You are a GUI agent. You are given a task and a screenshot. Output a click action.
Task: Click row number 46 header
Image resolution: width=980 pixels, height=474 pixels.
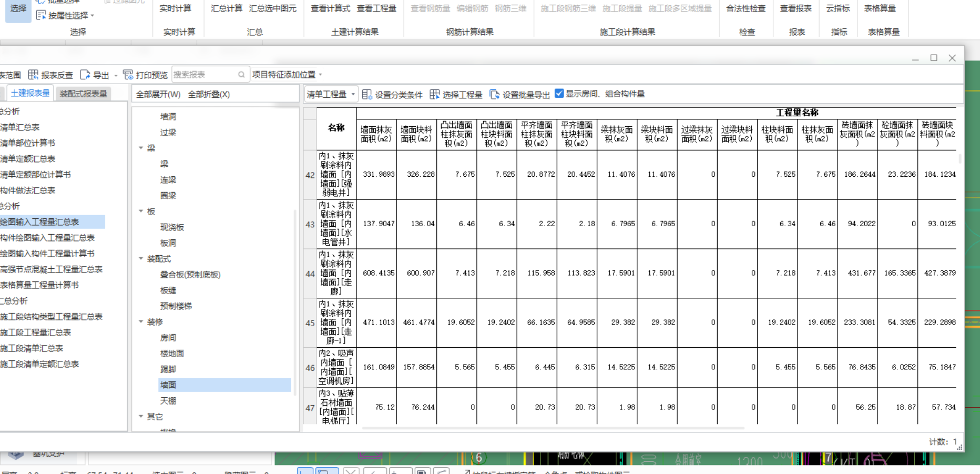pos(310,368)
